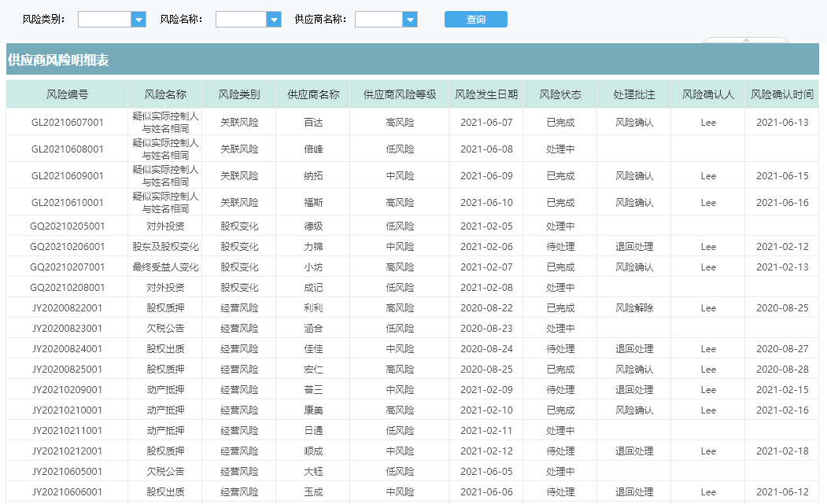Click supplier name 佳佳
827x504 pixels.
tap(313, 349)
